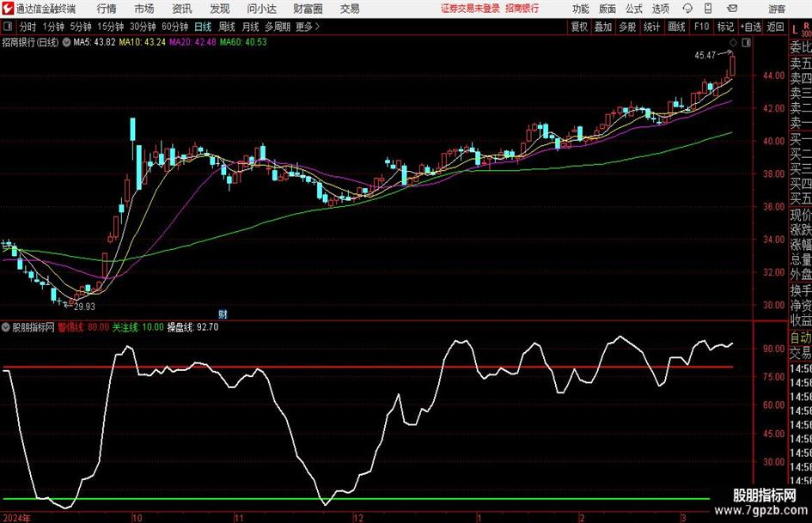Click the 45.47 high price annotation

(705, 56)
